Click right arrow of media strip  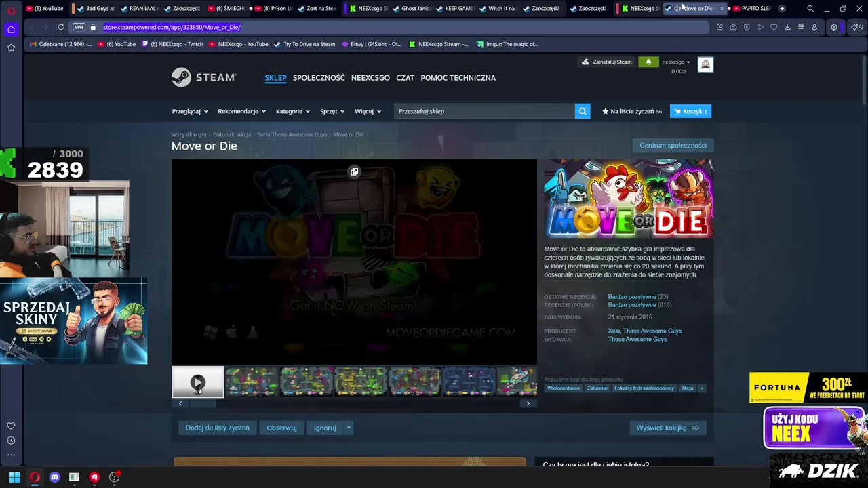[x=528, y=403]
